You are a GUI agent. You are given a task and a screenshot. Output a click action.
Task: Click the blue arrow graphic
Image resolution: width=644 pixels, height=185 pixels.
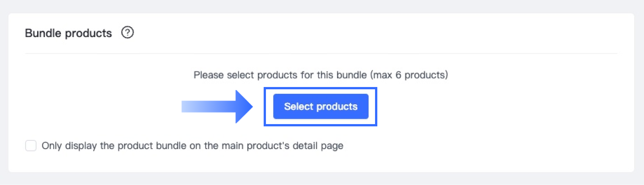[217, 107]
